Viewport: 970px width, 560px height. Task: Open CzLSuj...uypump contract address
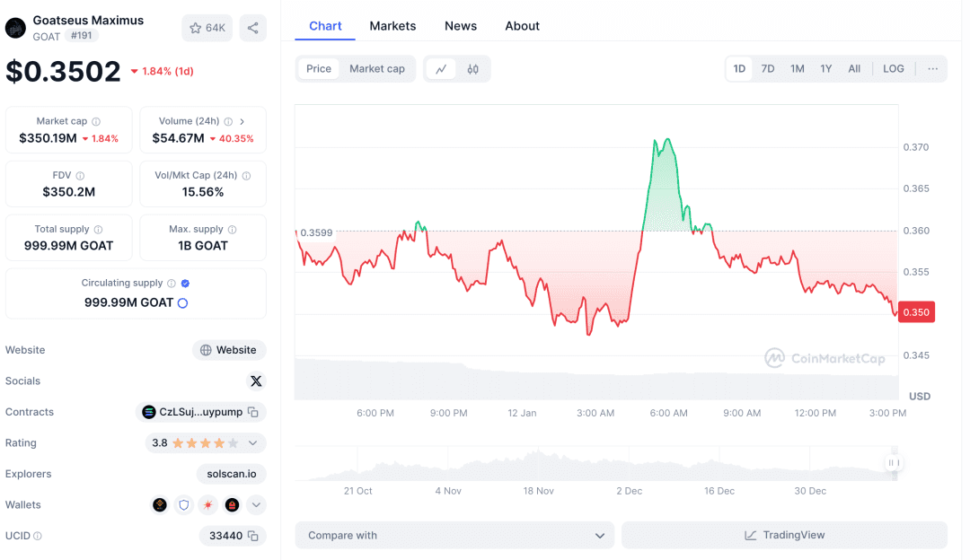200,412
